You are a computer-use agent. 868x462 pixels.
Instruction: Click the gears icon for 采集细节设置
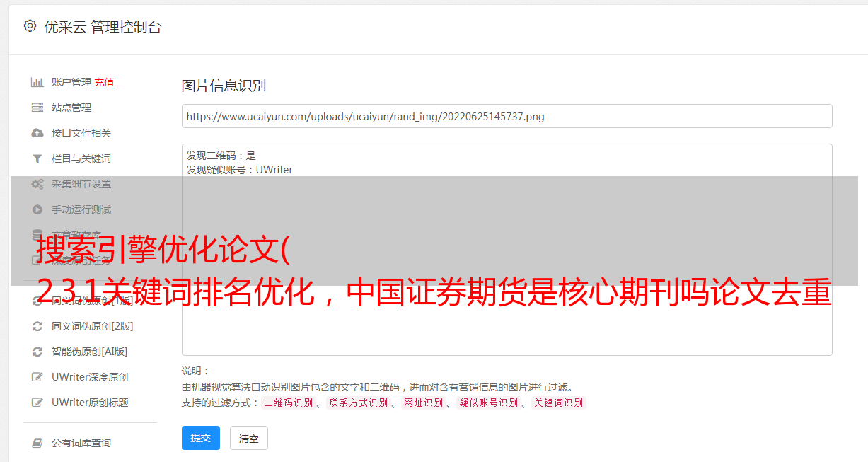(x=37, y=184)
